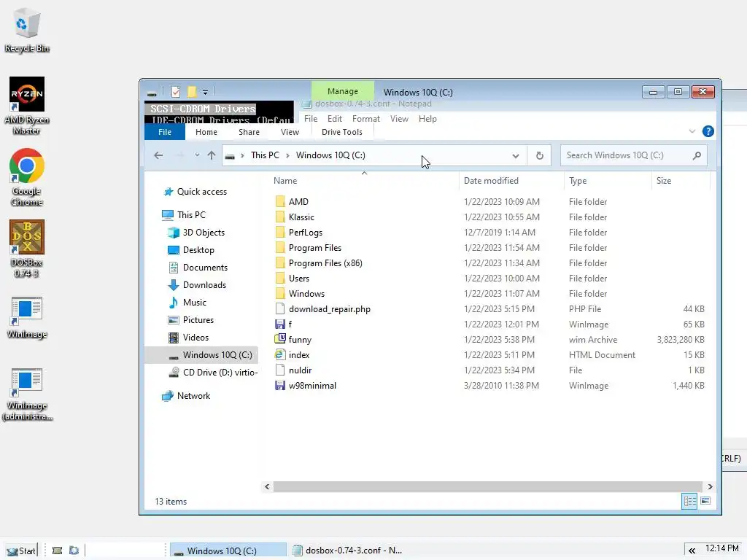The image size is (747, 560).
Task: Click the second quick launch taskbar icon
Action: click(x=74, y=550)
